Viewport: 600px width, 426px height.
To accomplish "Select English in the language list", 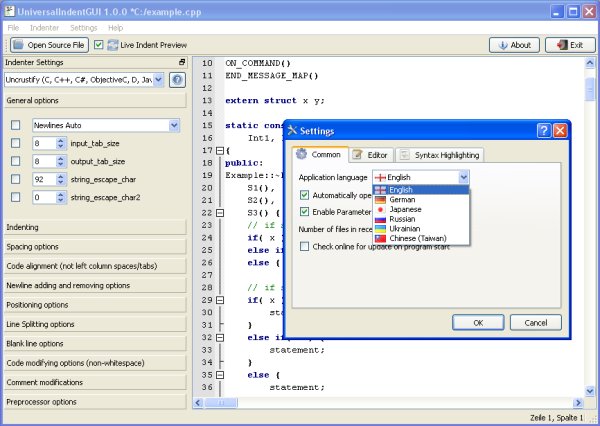I will (421, 190).
